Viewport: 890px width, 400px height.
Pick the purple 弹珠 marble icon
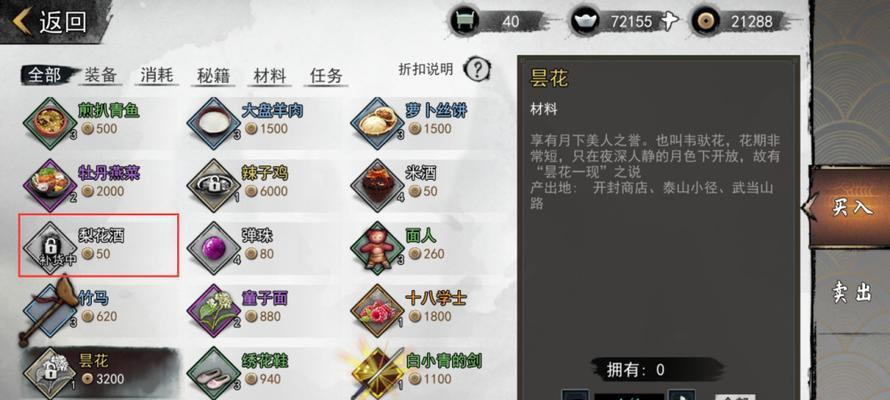[213, 248]
